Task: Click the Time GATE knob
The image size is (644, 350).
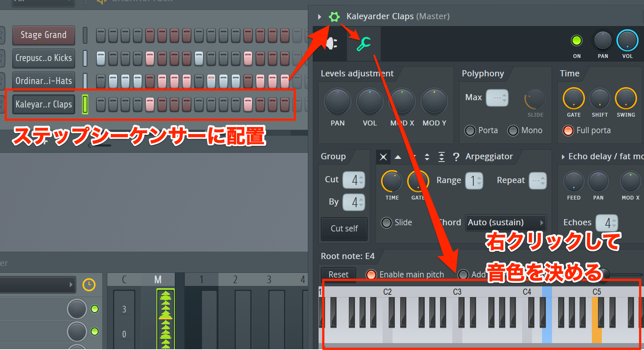Action: 573,99
